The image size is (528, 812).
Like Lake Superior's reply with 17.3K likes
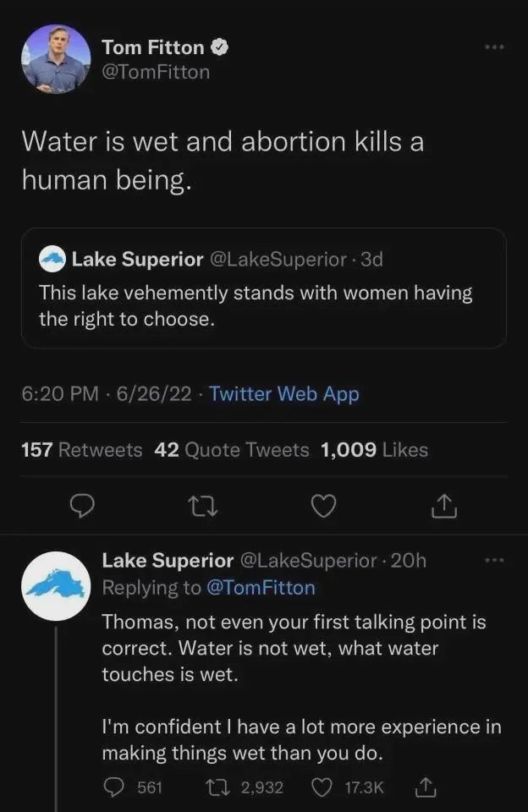pyautogui.click(x=322, y=787)
